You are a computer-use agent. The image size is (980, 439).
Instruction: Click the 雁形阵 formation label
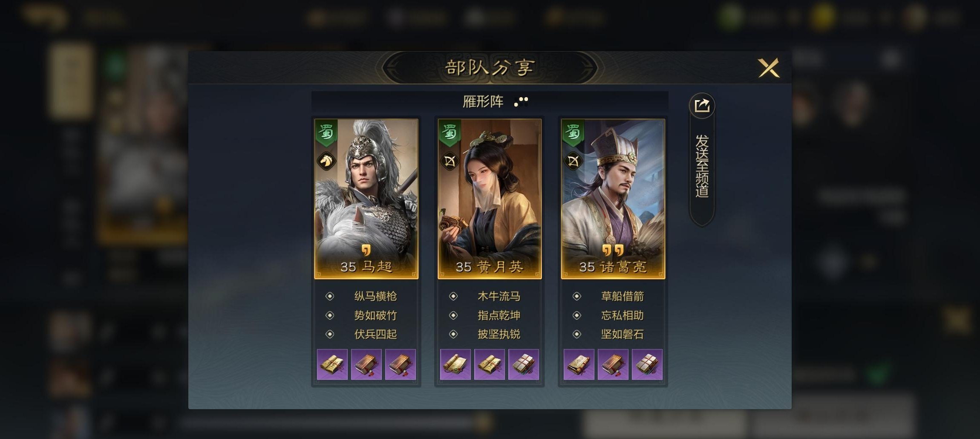483,101
